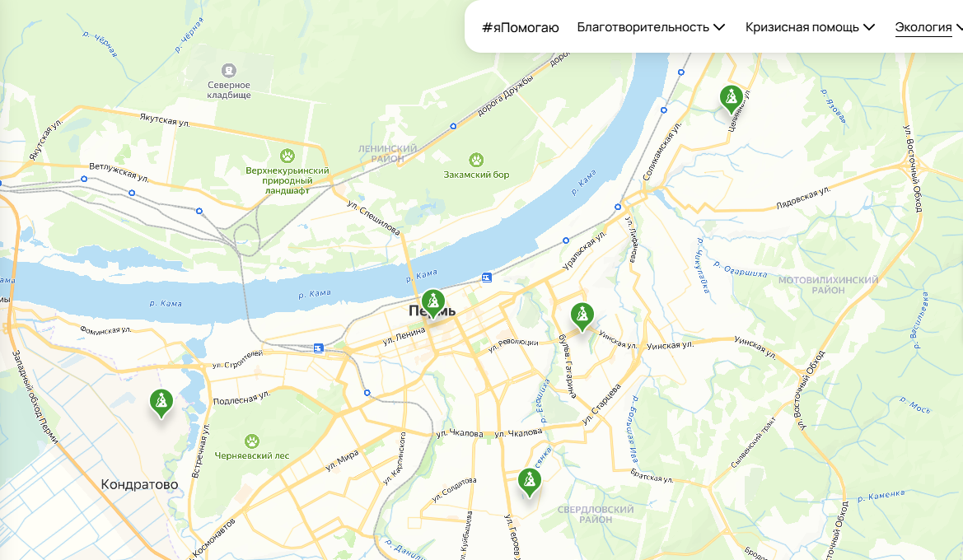Open the tree marker near Уинская ул.
This screenshot has height=560, width=963.
tap(582, 317)
